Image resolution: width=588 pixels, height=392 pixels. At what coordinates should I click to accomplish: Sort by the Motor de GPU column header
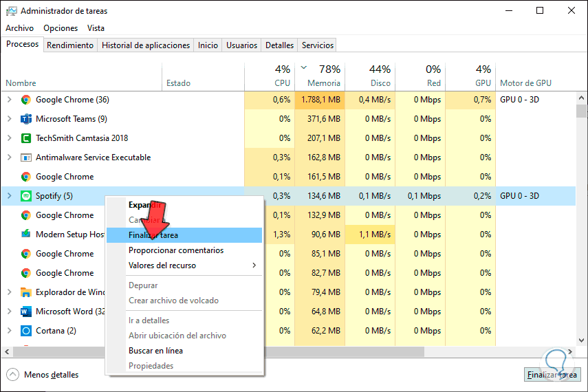(536, 77)
